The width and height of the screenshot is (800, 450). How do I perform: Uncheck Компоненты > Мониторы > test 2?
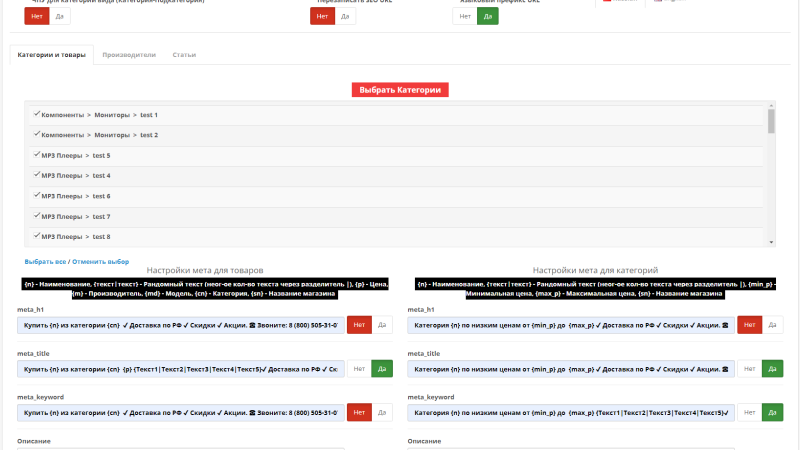pos(37,134)
